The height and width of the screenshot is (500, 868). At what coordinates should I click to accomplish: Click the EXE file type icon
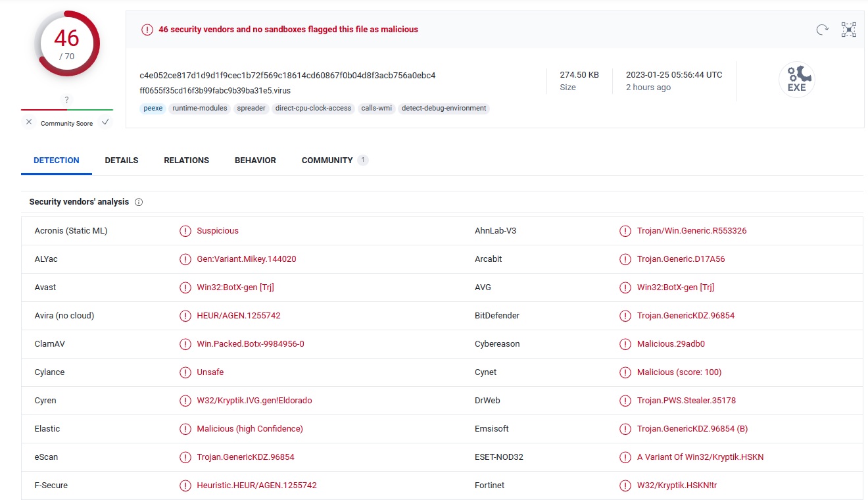coord(796,80)
